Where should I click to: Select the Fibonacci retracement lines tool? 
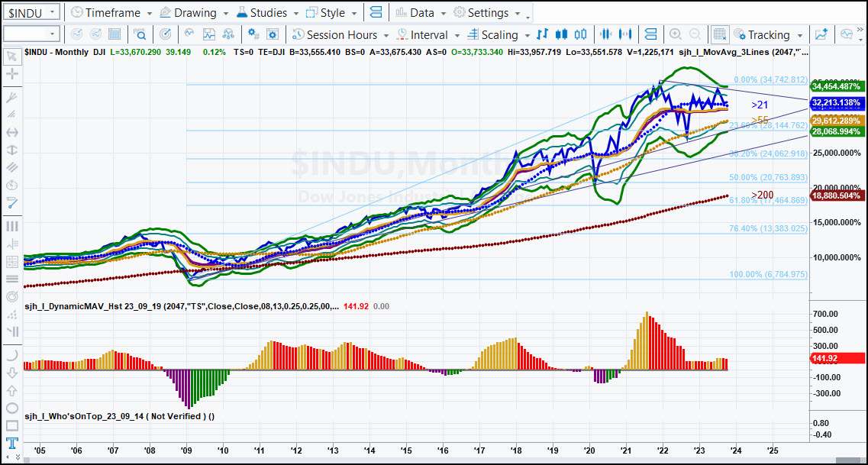(11, 279)
